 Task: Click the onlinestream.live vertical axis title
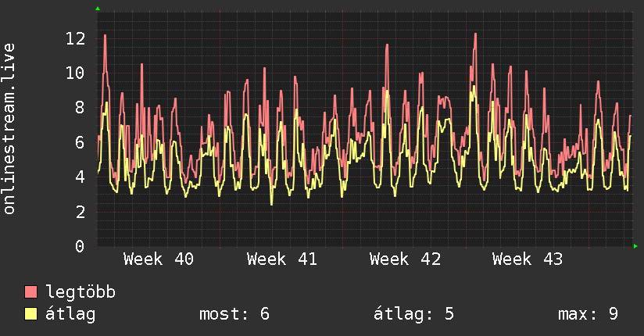click(9, 129)
